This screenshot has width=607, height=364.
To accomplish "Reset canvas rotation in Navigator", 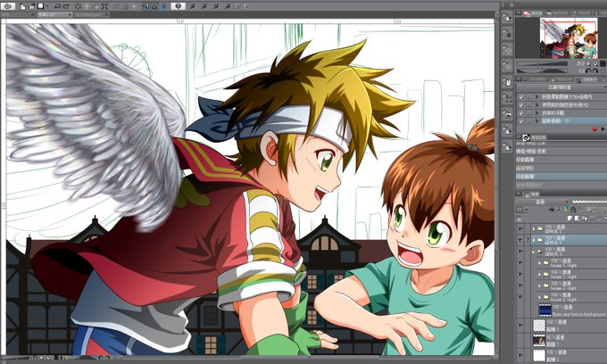I will click(x=603, y=71).
